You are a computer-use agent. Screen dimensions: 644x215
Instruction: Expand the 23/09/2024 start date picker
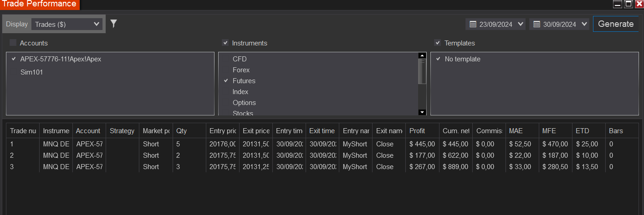(x=521, y=24)
